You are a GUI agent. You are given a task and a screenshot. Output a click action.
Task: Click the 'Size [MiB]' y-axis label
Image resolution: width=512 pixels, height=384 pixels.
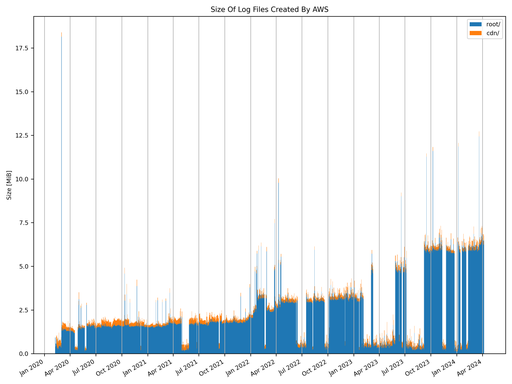pyautogui.click(x=9, y=185)
